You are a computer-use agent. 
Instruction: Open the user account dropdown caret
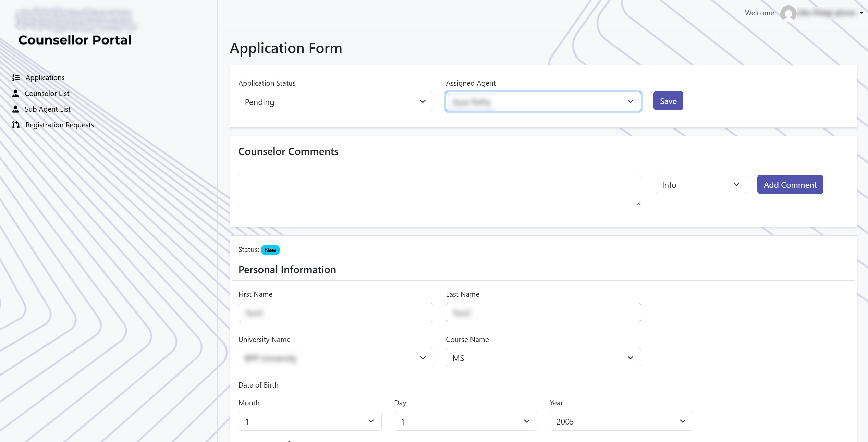coord(861,13)
